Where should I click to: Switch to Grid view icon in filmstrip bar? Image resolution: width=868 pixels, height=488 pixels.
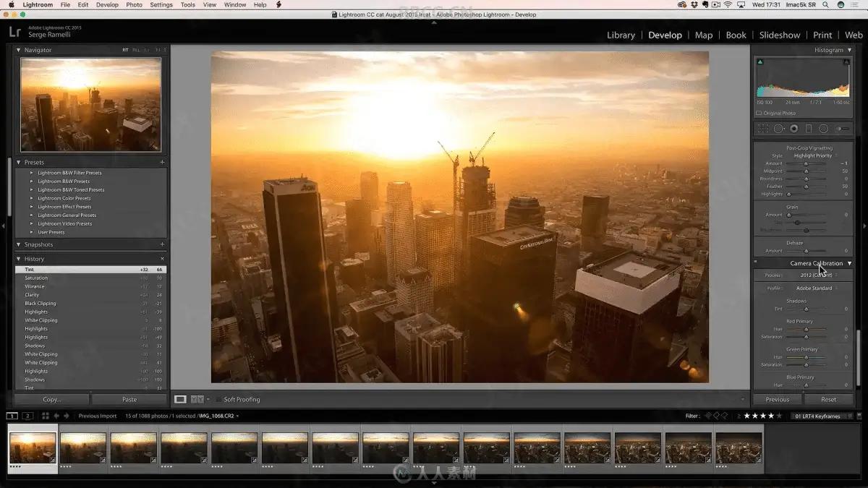tap(45, 416)
